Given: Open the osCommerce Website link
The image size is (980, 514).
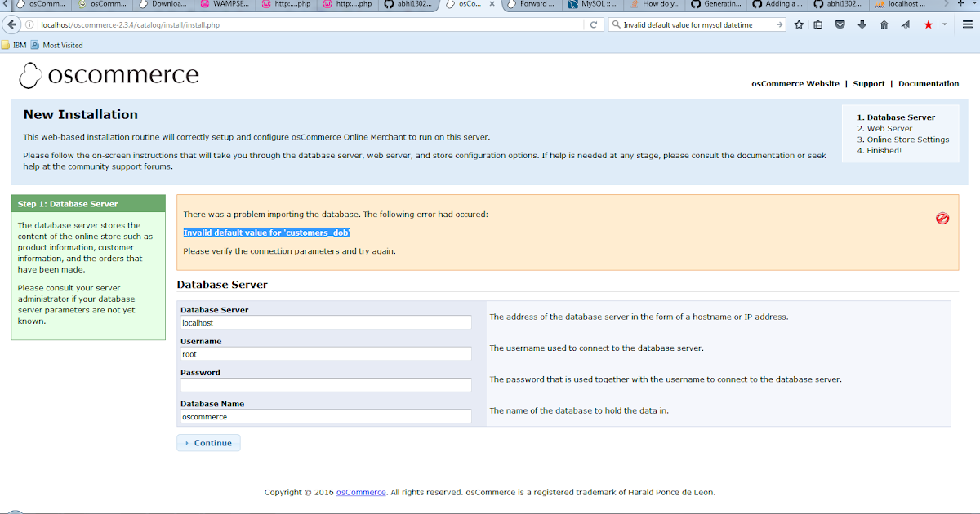Looking at the screenshot, I should tap(795, 84).
